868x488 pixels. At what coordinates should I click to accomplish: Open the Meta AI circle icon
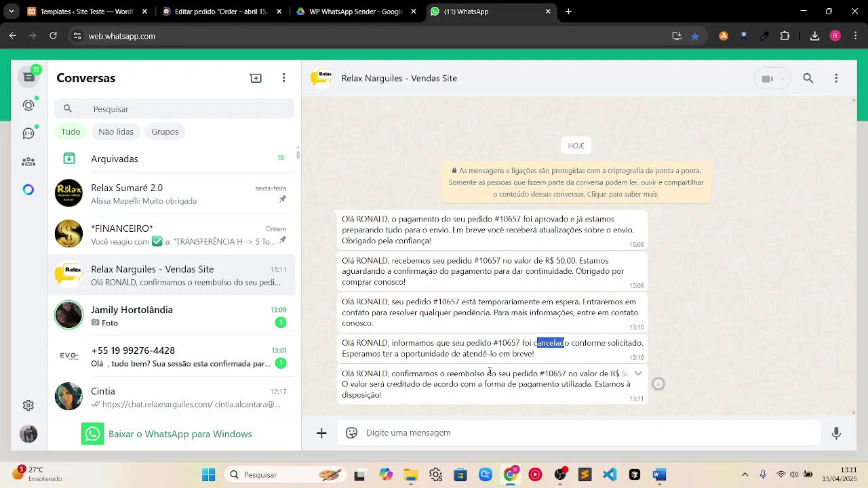tap(28, 190)
